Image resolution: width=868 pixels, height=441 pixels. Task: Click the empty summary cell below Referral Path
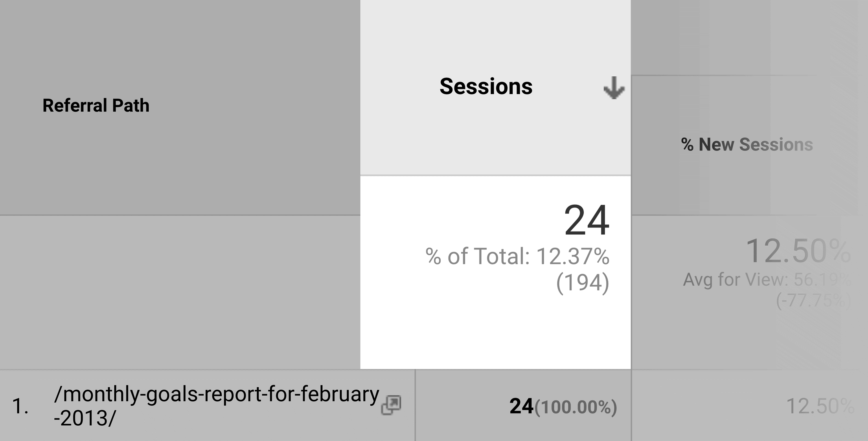click(180, 293)
